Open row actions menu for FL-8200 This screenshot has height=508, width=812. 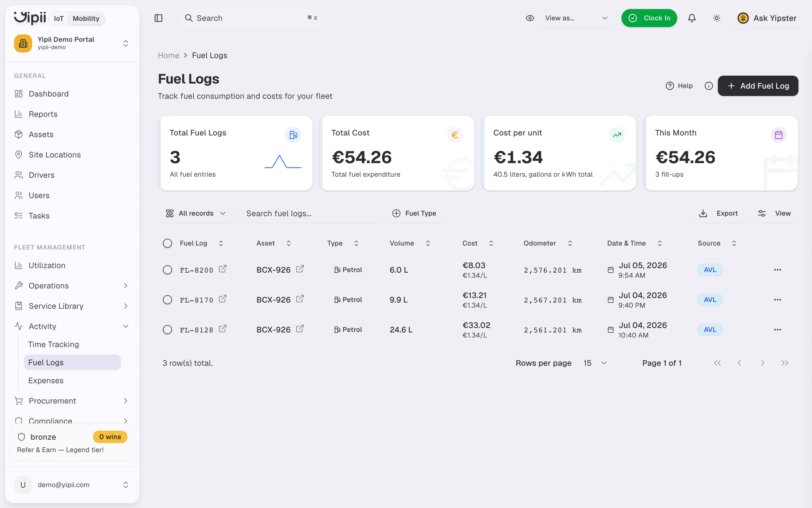coord(777,270)
